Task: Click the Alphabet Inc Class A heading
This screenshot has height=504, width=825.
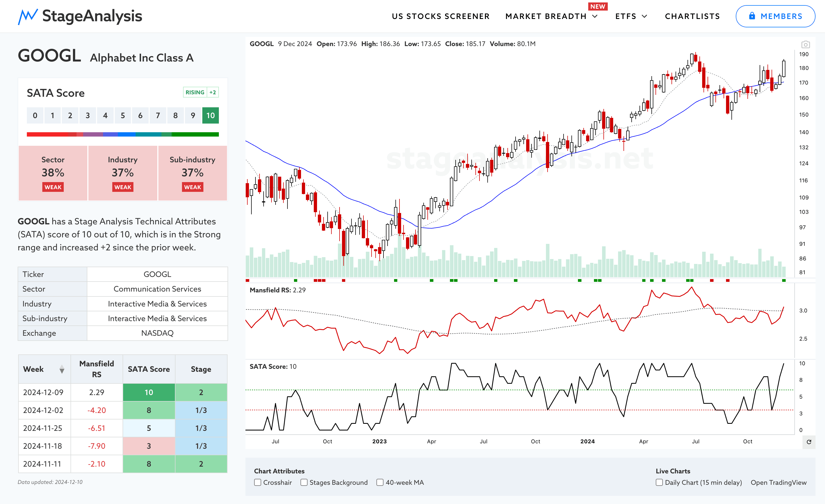Action: click(x=142, y=57)
